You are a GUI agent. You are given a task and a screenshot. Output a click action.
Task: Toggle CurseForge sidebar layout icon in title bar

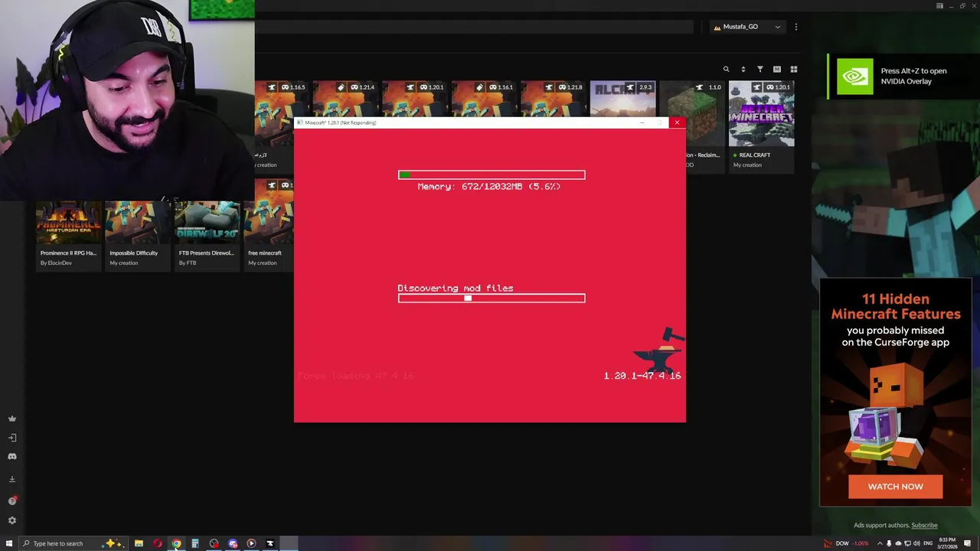point(939,6)
